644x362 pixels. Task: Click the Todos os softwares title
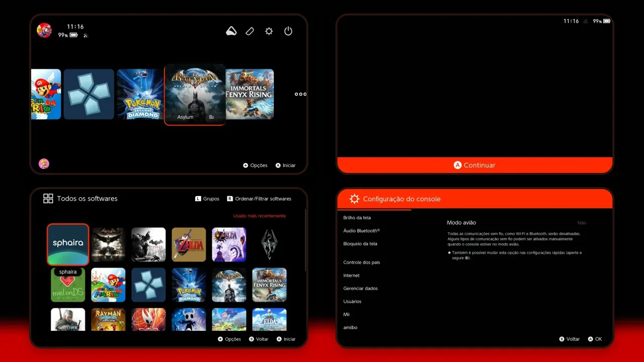coord(87,199)
